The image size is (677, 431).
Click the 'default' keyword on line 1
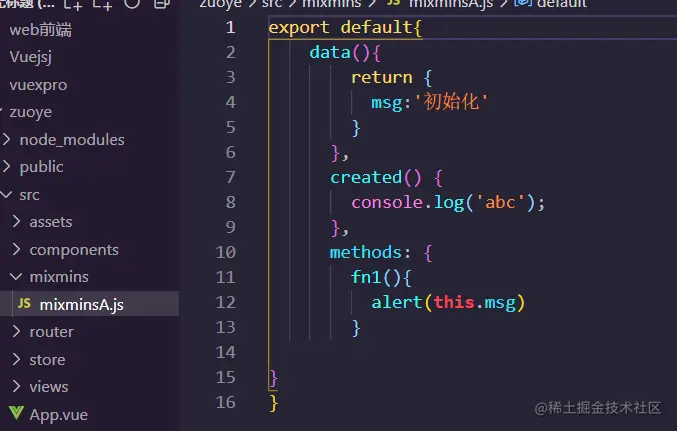[376, 28]
